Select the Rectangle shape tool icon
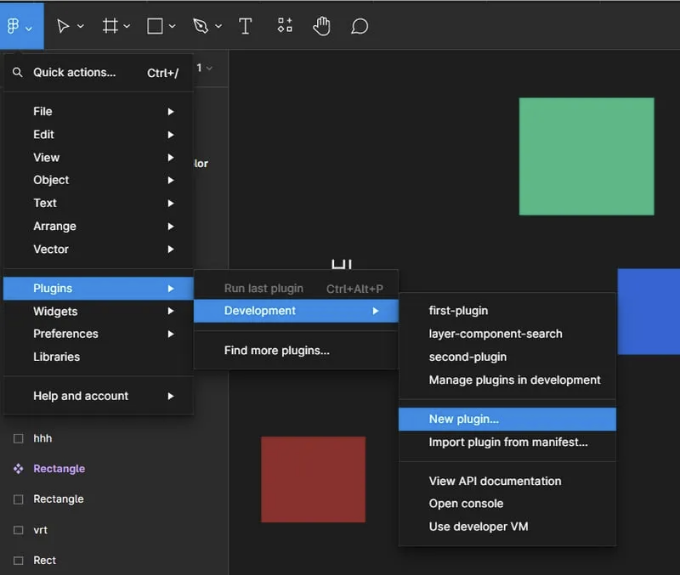Viewport: 680px width, 575px height. (155, 26)
